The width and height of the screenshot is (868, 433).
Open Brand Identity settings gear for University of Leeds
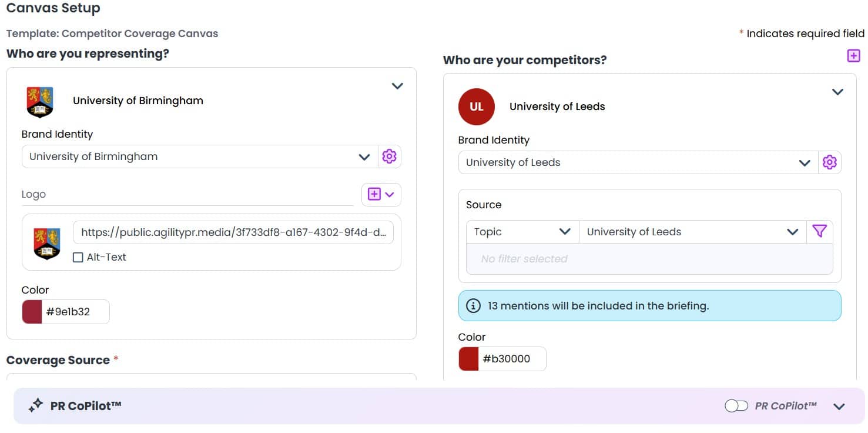(x=829, y=162)
